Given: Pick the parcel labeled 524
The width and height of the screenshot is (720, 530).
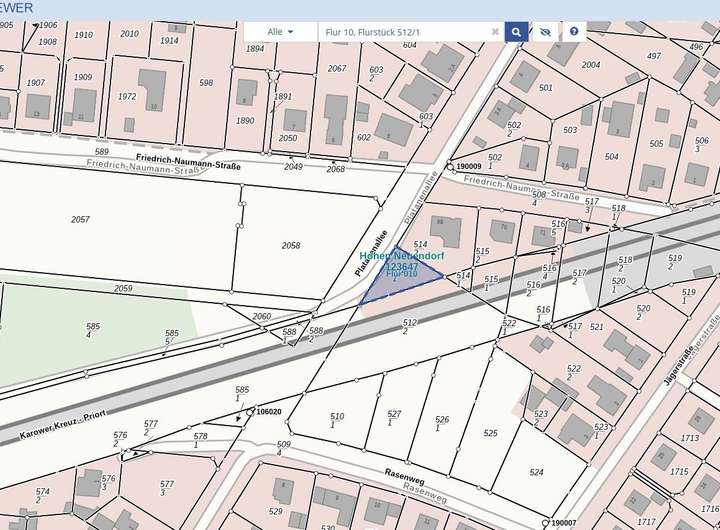Looking at the screenshot, I should coord(537,472).
